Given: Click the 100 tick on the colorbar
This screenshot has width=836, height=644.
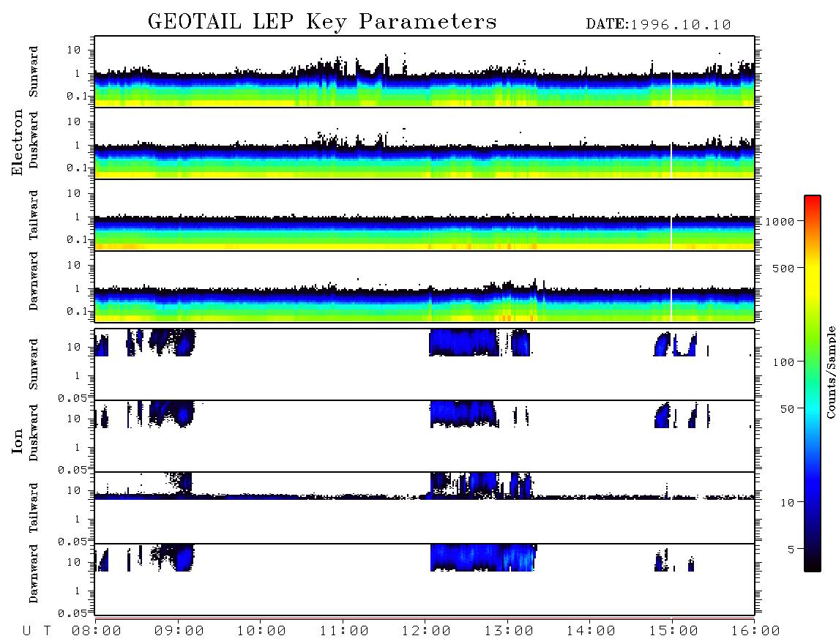Looking at the screenshot, I should [x=784, y=362].
